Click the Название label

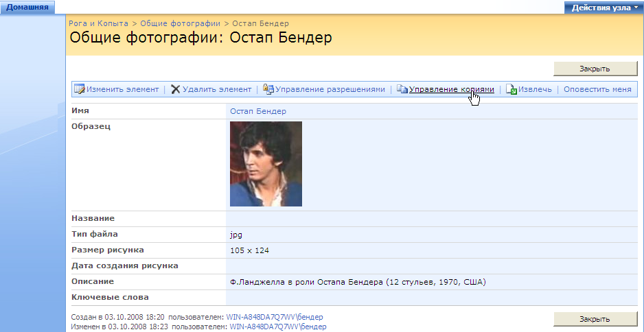[93, 218]
